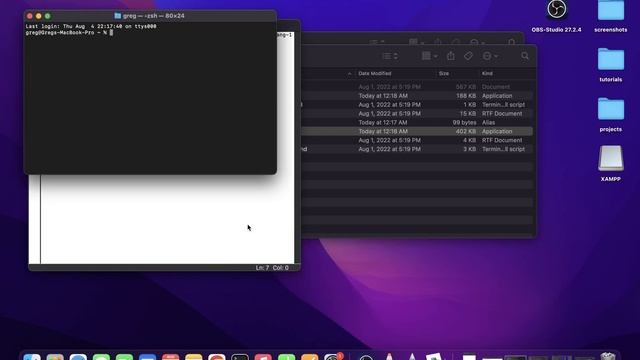Open the Finder view switcher with arrows
Image resolution: width=640 pixels, height=360 pixels.
tap(390, 56)
